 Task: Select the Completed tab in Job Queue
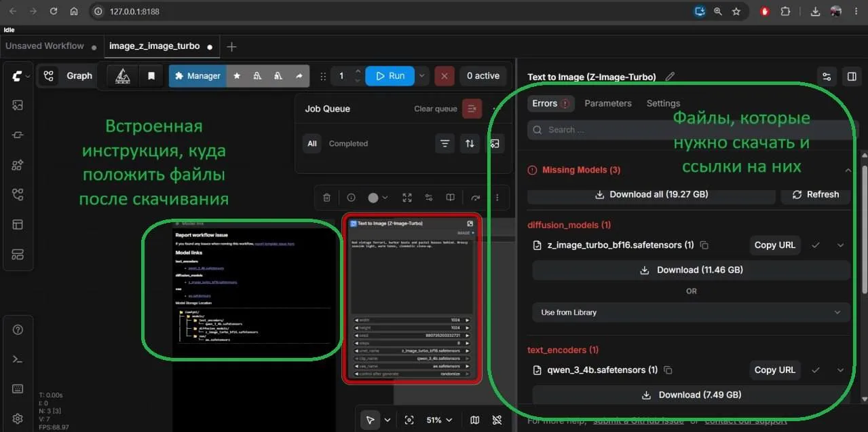[348, 143]
